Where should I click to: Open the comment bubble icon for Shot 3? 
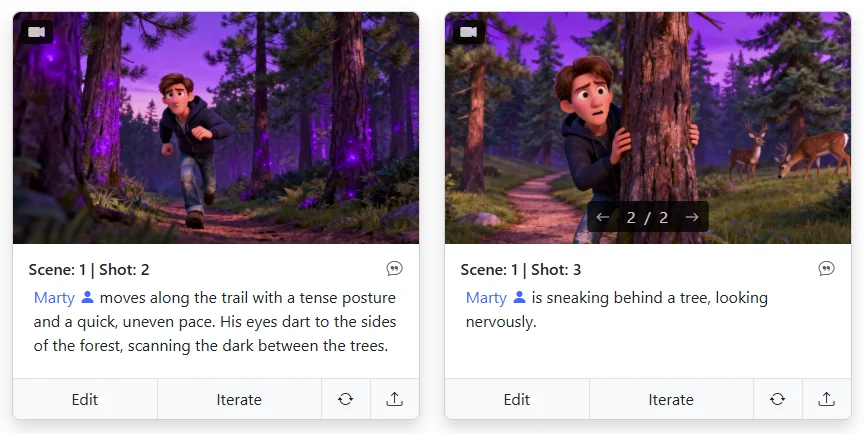pyautogui.click(x=827, y=269)
